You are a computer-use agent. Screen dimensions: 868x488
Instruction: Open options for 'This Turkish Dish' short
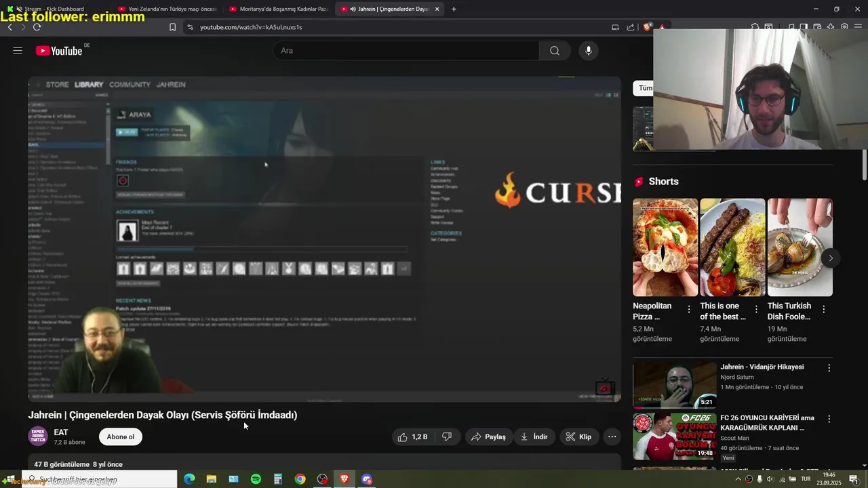point(824,309)
